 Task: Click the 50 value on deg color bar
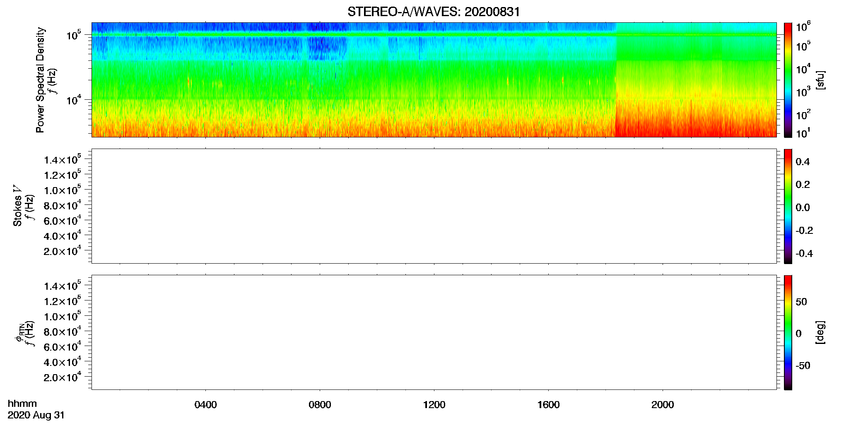[801, 302]
